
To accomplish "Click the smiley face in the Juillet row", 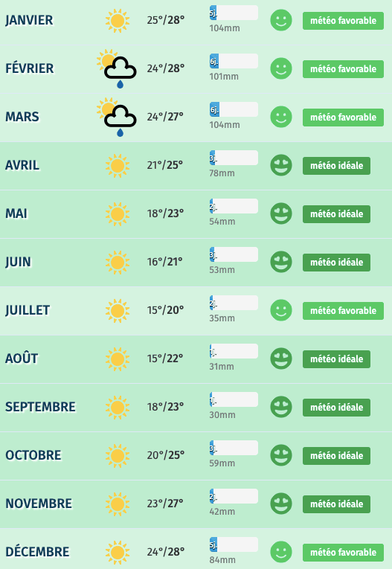I will tap(281, 310).
